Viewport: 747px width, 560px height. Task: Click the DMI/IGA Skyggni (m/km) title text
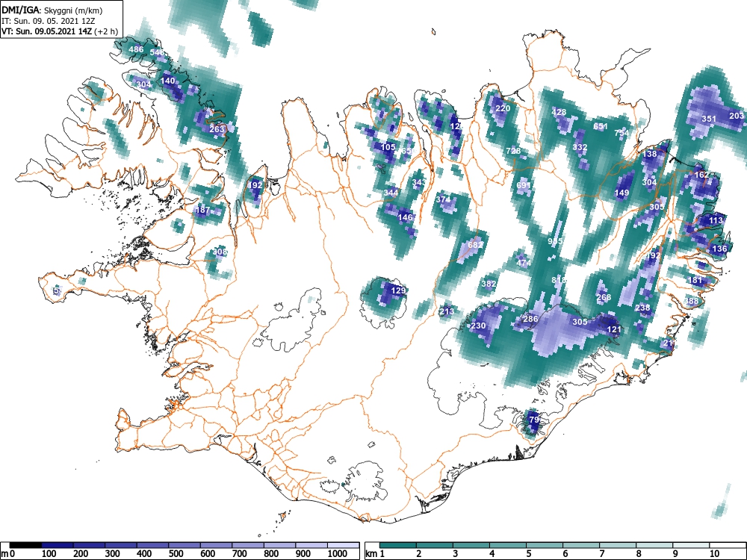pyautogui.click(x=52, y=10)
